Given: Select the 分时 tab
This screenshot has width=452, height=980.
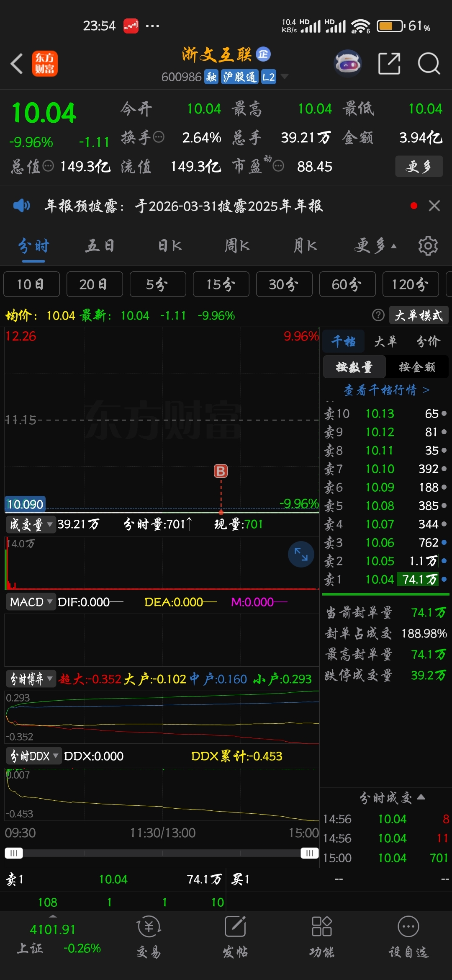Looking at the screenshot, I should (33, 246).
